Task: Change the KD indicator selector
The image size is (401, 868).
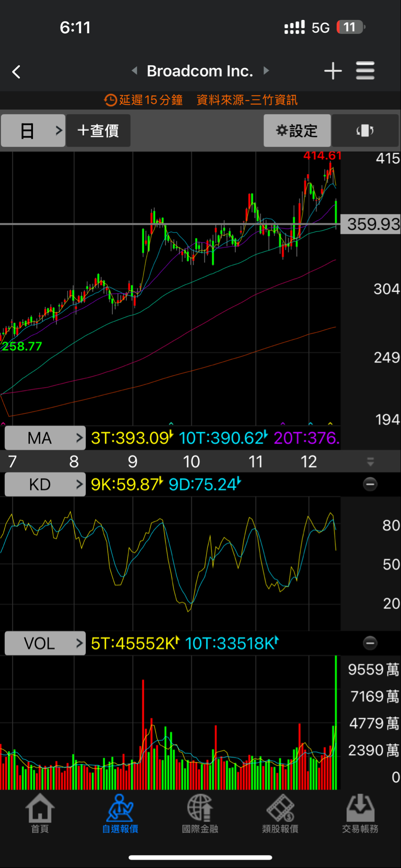Action: 45,484
